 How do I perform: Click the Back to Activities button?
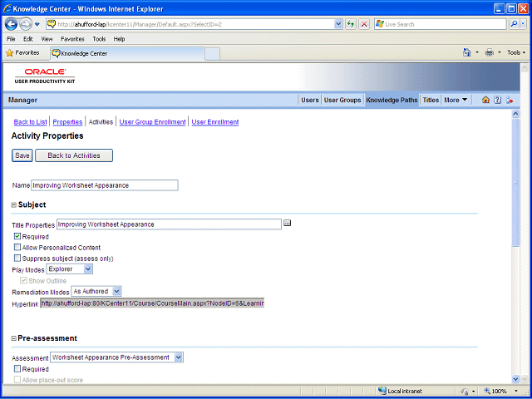tap(74, 155)
